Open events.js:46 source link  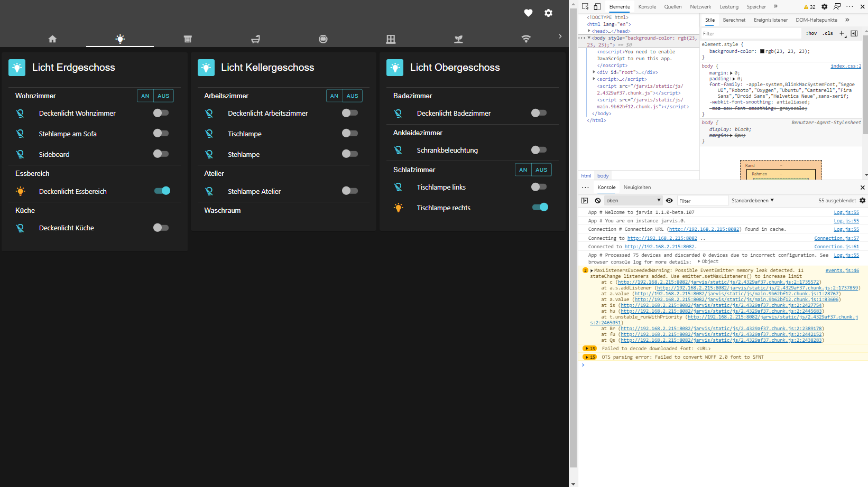click(x=842, y=270)
